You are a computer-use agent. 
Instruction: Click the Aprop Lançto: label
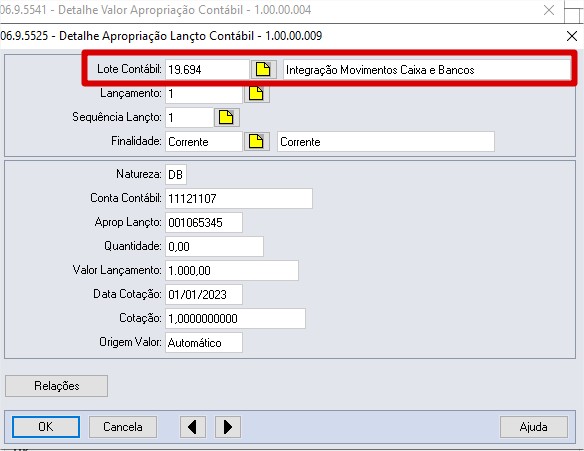point(128,222)
